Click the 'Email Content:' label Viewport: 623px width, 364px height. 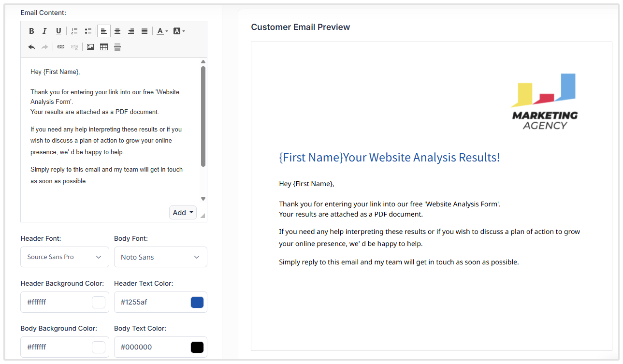tap(43, 13)
